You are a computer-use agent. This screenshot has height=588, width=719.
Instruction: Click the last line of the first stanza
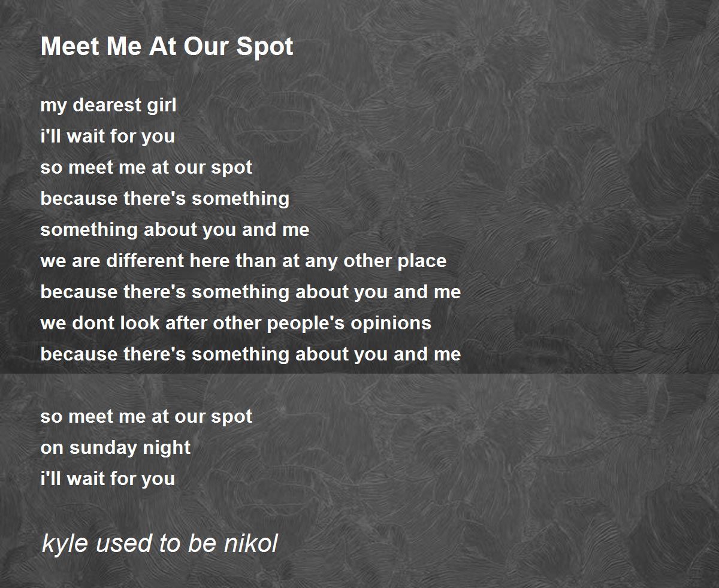pos(250,354)
